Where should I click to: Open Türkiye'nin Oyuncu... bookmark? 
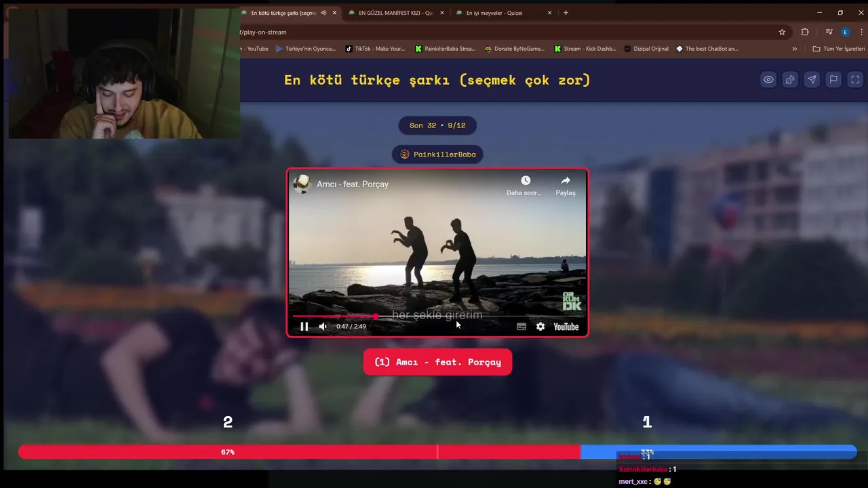(x=306, y=49)
